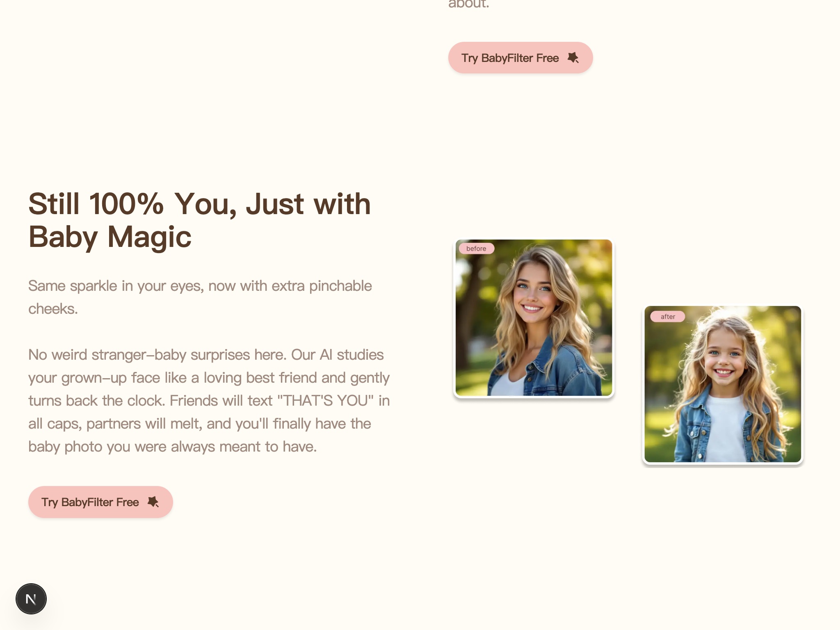
Task: Click sparkle icon in the lower Try BabyFilter button
Action: [x=153, y=502]
